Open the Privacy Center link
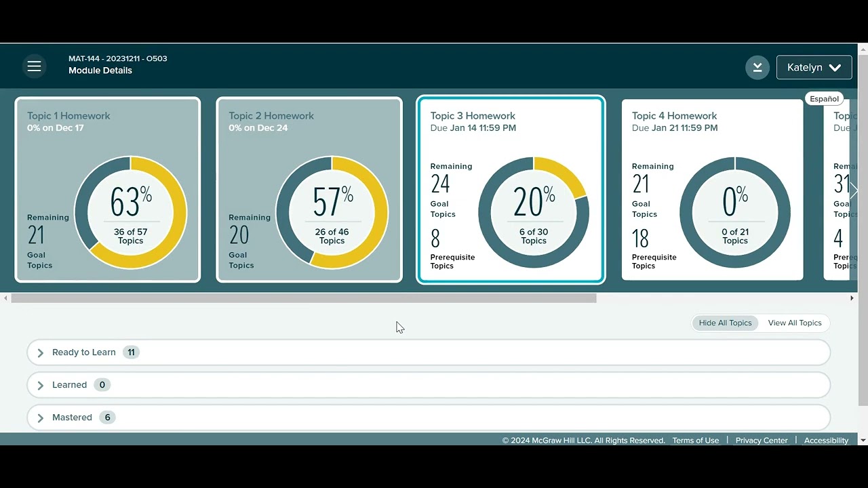Image resolution: width=868 pixels, height=488 pixels. [762, 441]
